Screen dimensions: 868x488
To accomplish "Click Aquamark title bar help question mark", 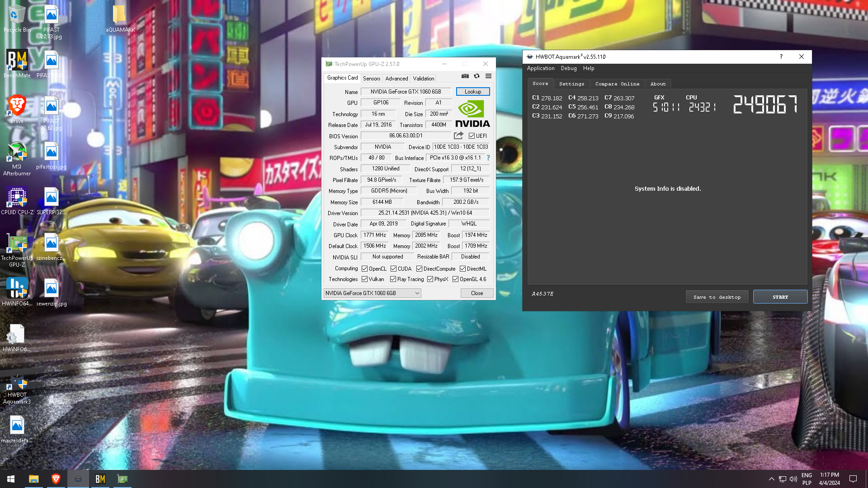I will point(781,56).
